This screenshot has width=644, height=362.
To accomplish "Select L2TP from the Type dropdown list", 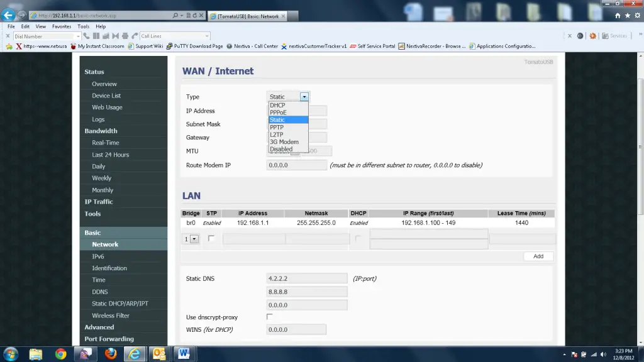I will pos(288,134).
